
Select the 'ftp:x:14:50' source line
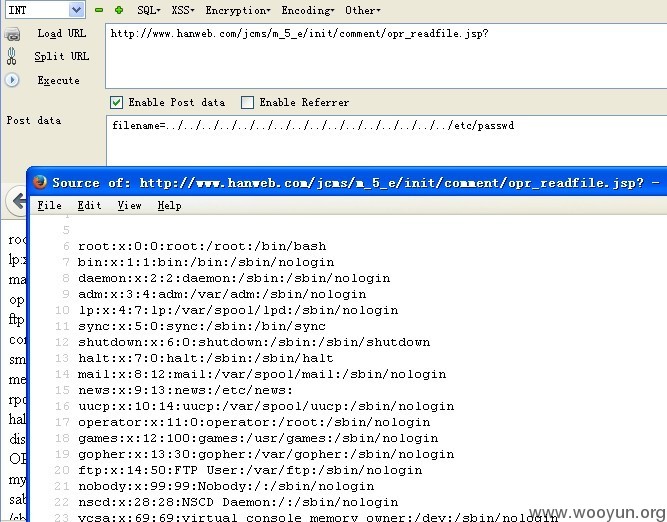[250, 470]
